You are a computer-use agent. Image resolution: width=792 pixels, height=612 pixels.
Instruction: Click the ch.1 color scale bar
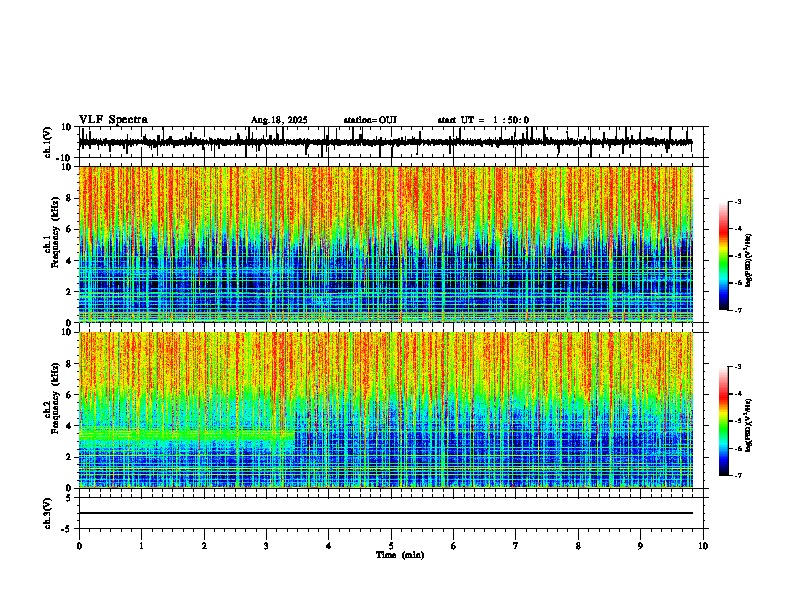(x=724, y=256)
